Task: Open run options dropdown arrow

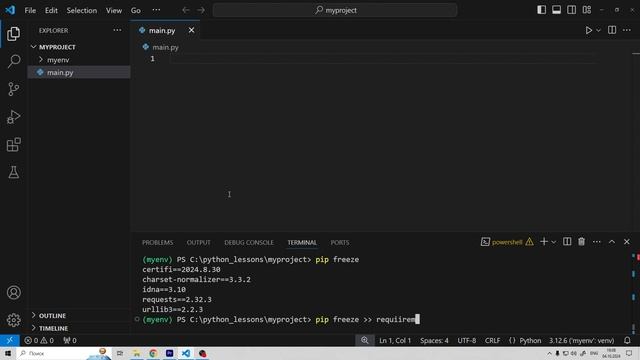Action: (598, 30)
